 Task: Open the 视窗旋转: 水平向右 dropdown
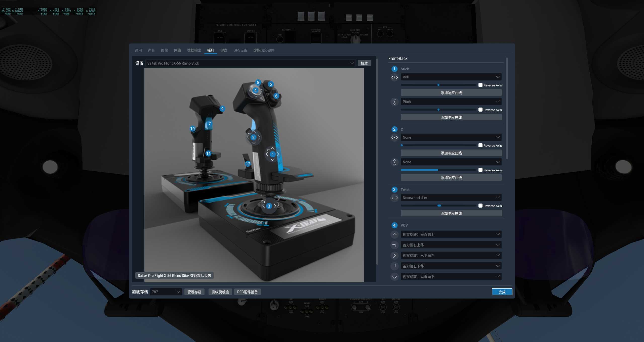coord(451,256)
